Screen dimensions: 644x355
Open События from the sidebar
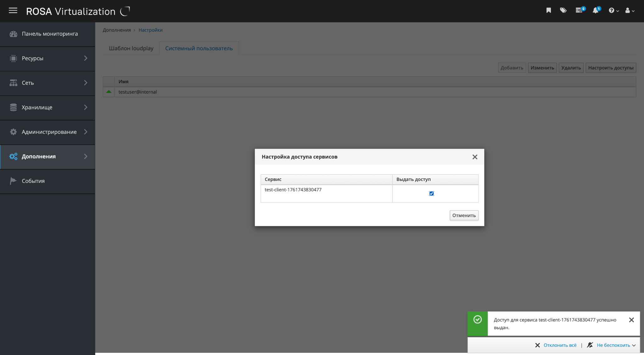(33, 181)
